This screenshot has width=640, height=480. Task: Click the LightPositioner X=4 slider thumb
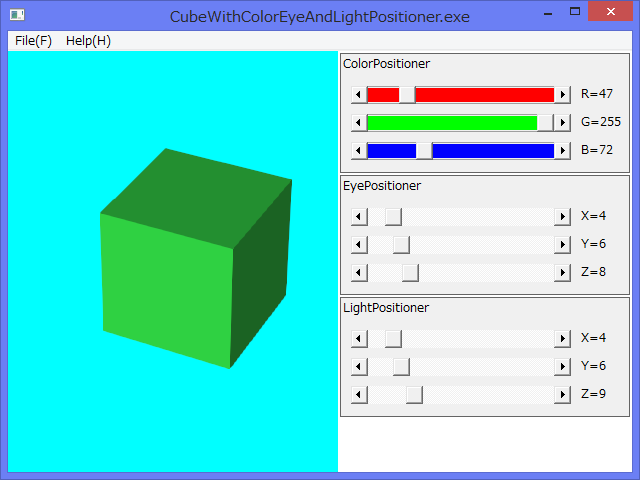click(x=393, y=338)
